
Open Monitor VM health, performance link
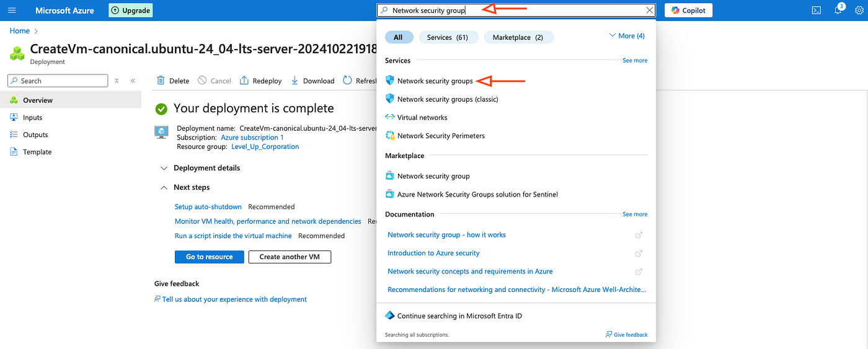[x=268, y=221]
